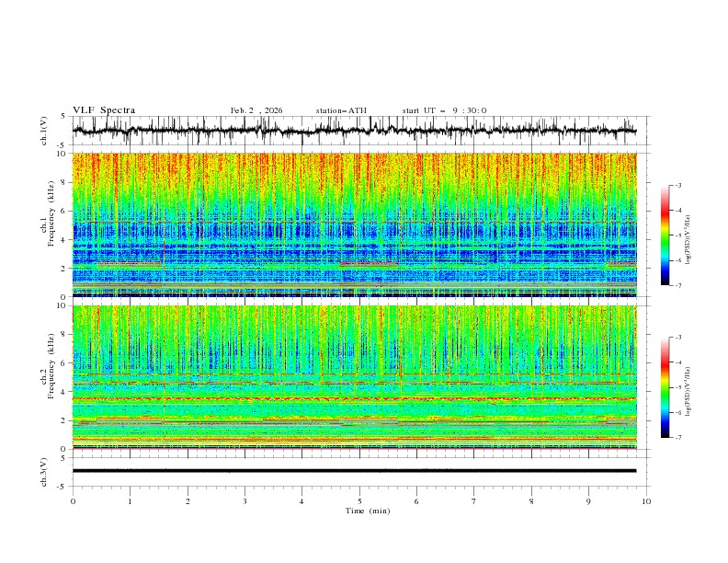The height and width of the screenshot is (563, 728).
Task: Click the ch.2 color scale bar
Action: coord(665,387)
